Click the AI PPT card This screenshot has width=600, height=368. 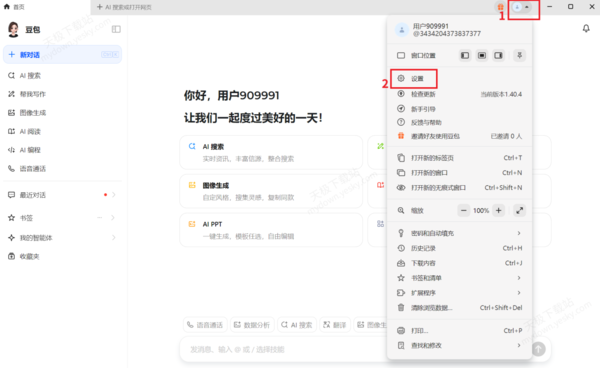click(271, 230)
